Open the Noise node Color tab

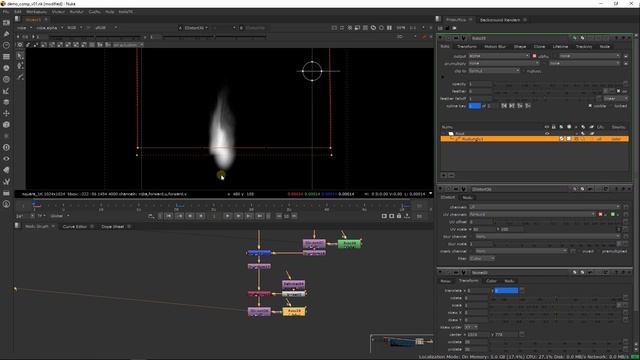(x=491, y=281)
